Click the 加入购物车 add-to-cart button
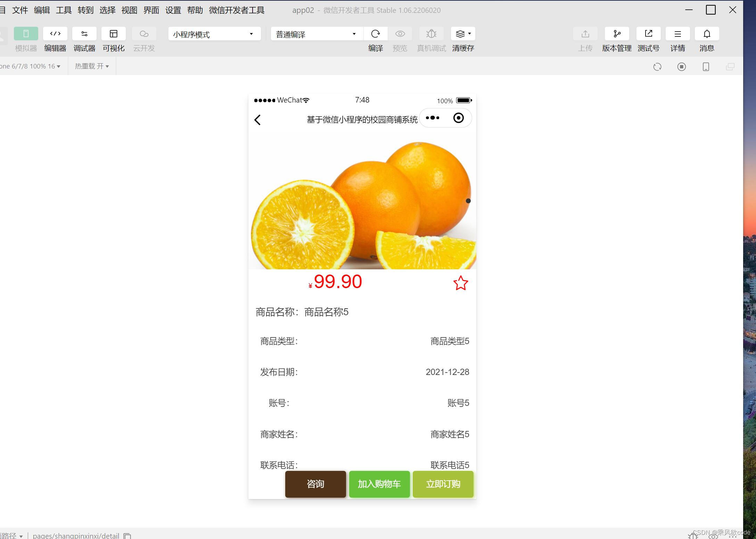The height and width of the screenshot is (539, 756). click(379, 484)
